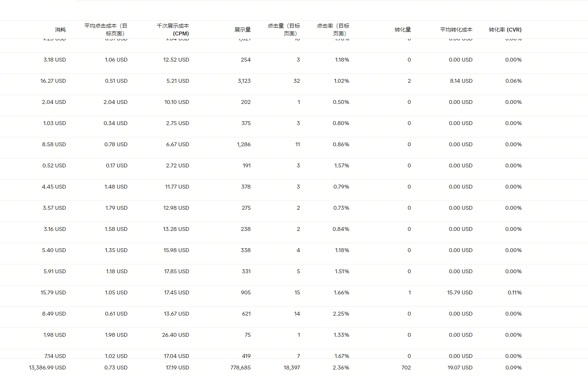The height and width of the screenshot is (376, 588).
Task: Select the total spend 13,386.99 USD
Action: (x=47, y=368)
